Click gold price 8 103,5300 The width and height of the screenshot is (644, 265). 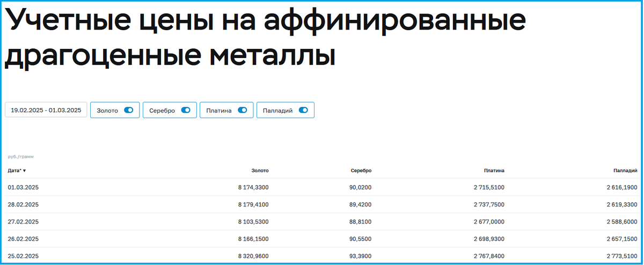coord(253,221)
